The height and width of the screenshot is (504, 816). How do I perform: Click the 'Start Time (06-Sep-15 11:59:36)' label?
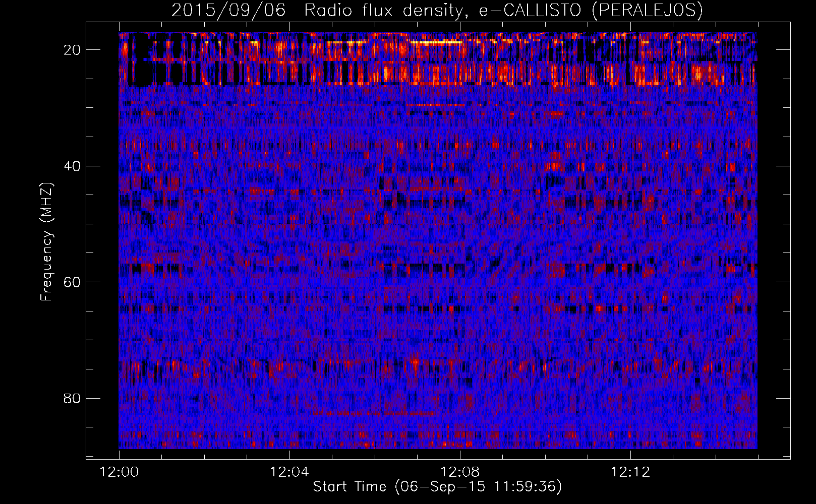(x=437, y=487)
